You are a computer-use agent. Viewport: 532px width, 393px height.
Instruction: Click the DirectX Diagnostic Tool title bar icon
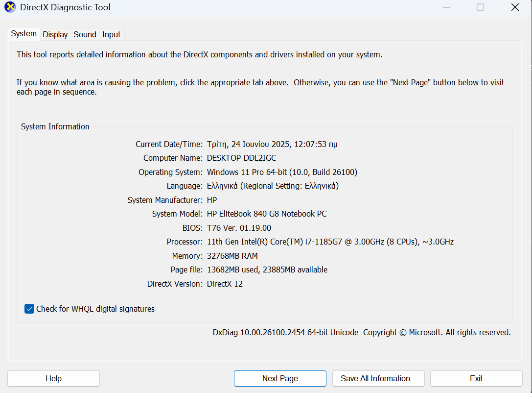[x=10, y=7]
